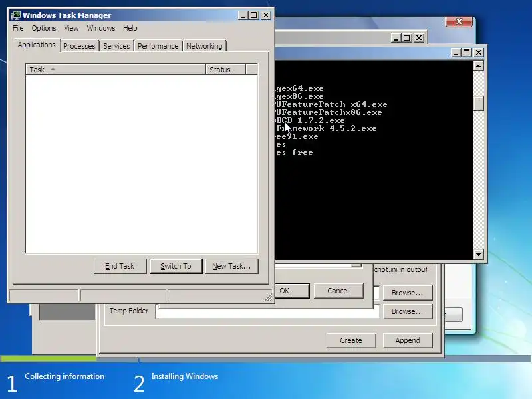
Task: Click 'gex64.exe' line in console
Action: (x=300, y=88)
